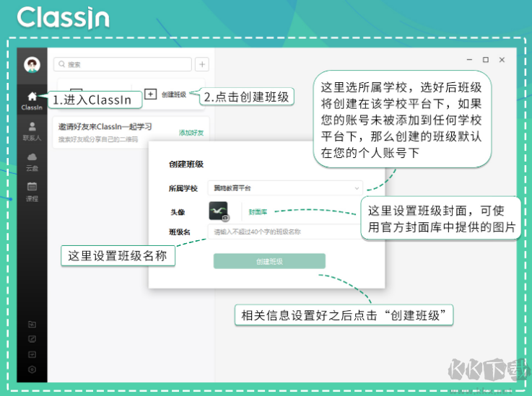Screen dimensions: 532x396
Task: Click the 邀请好友来ClassIn一起学习 card text
Action: coord(105,127)
